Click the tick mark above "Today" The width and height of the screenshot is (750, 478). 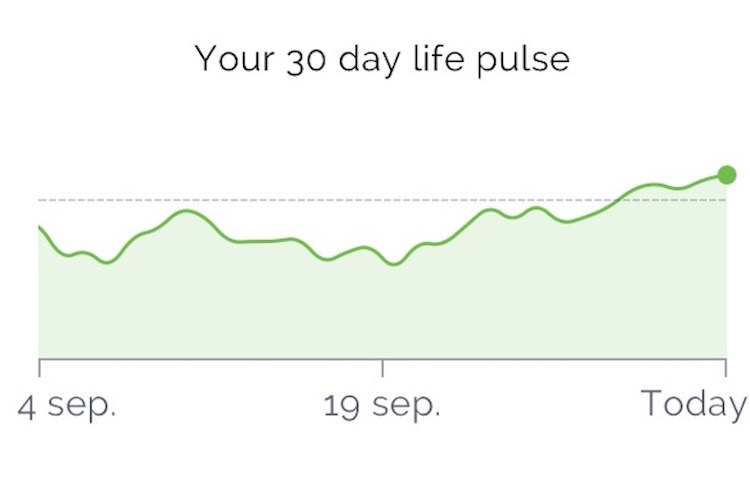pyautogui.click(x=726, y=367)
